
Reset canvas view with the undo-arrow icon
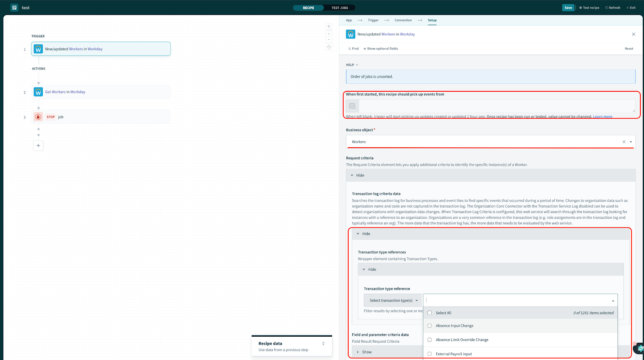(329, 27)
